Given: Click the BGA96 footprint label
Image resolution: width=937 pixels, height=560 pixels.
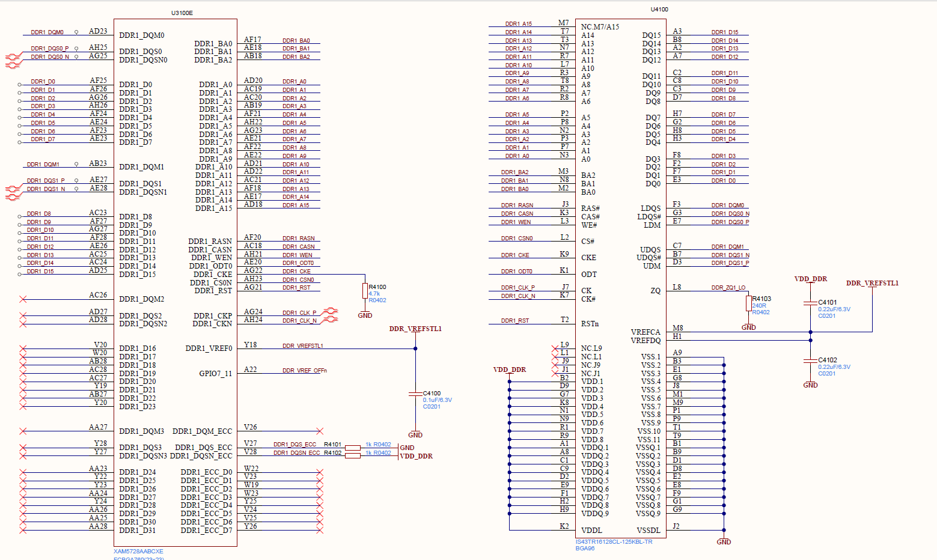Looking at the screenshot, I should click(585, 548).
